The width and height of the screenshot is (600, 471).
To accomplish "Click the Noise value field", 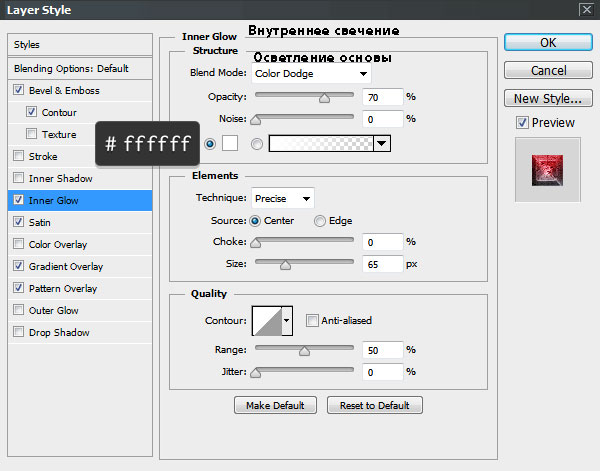I will 382,119.
